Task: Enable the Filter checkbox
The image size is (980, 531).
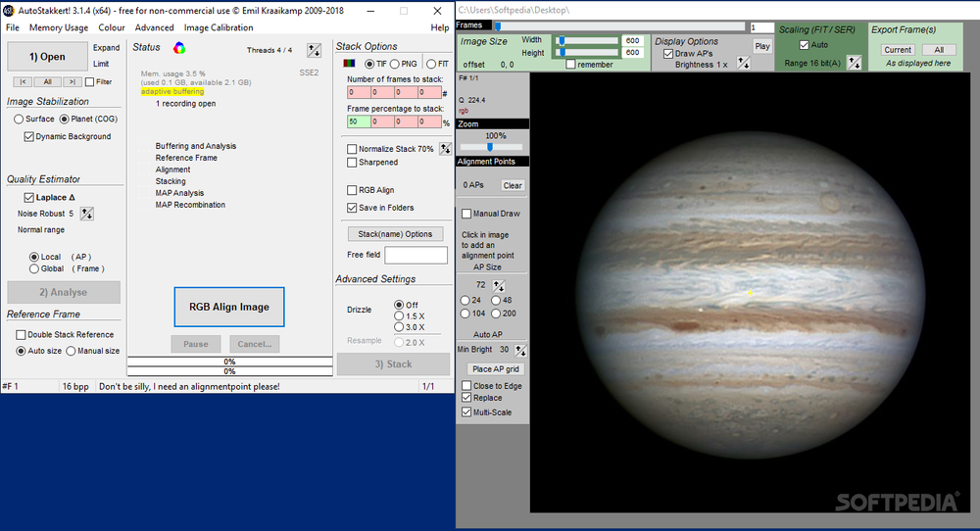Action: [x=89, y=82]
